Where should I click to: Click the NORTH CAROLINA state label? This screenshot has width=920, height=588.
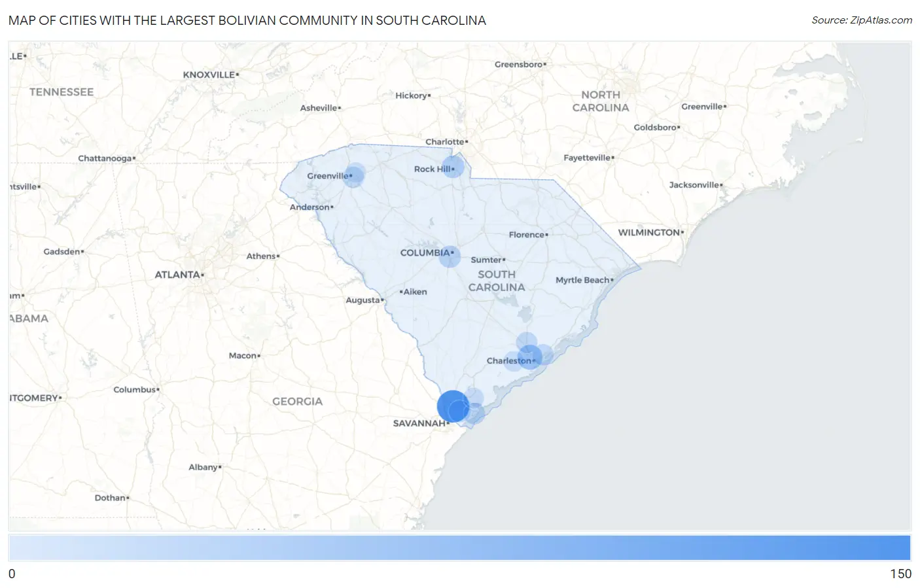(x=601, y=101)
